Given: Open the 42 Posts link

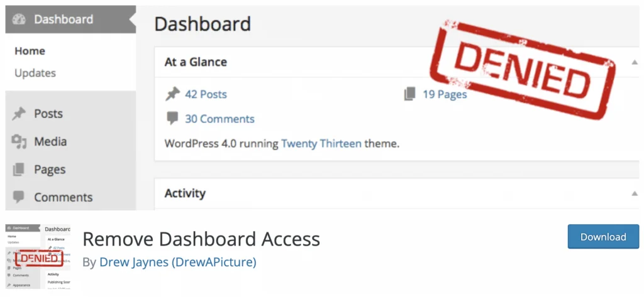Looking at the screenshot, I should pyautogui.click(x=206, y=94).
